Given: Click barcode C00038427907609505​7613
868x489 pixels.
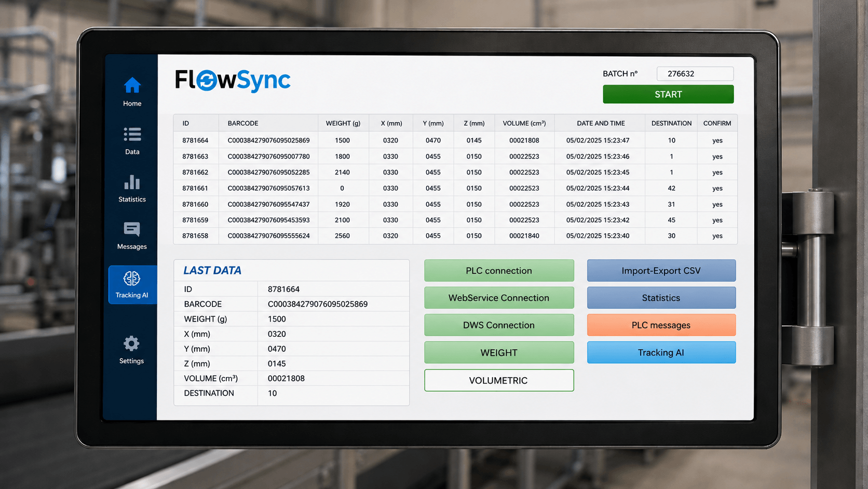Looking at the screenshot, I should [x=269, y=188].
